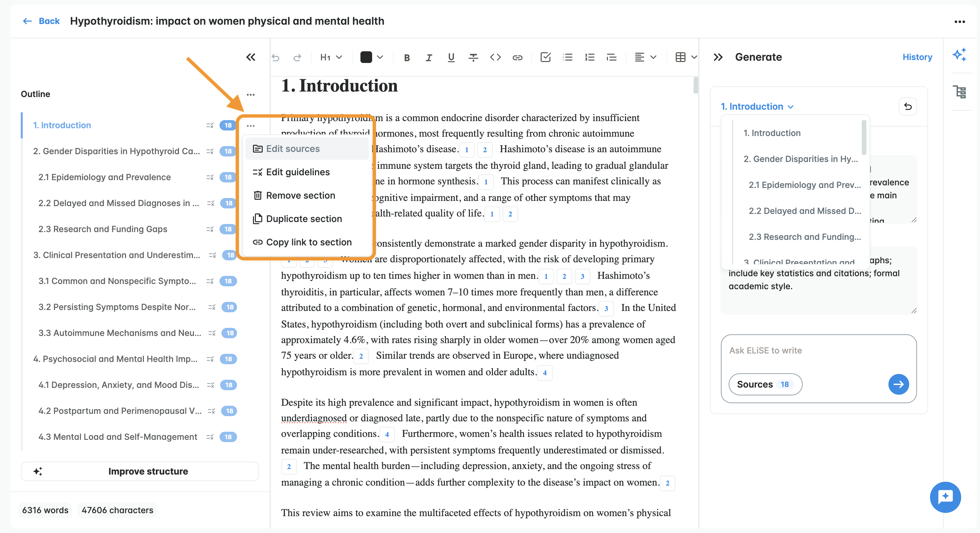980x533 pixels.
Task: Click the 18 sources badge on 2.3 row
Action: pyautogui.click(x=228, y=229)
